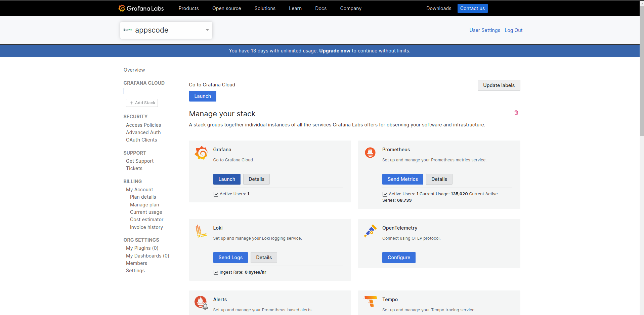Open Access Policies in sidebar
This screenshot has width=644, height=315.
click(x=143, y=125)
